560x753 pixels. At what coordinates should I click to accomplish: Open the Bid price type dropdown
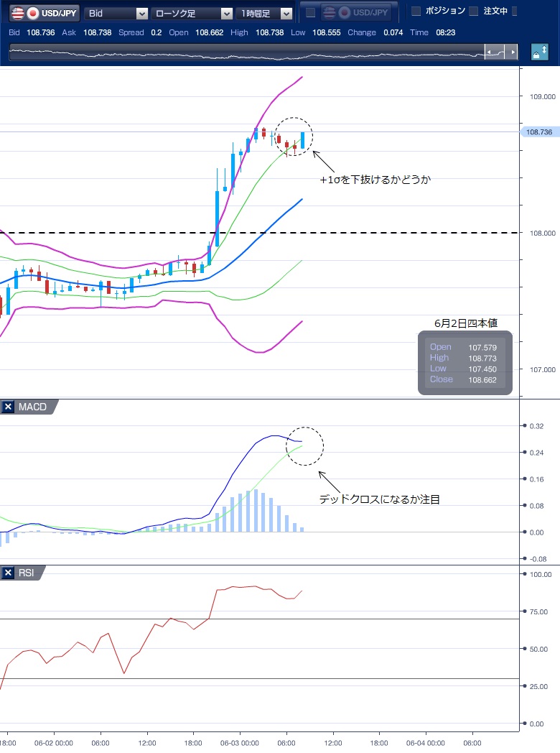pyautogui.click(x=116, y=13)
